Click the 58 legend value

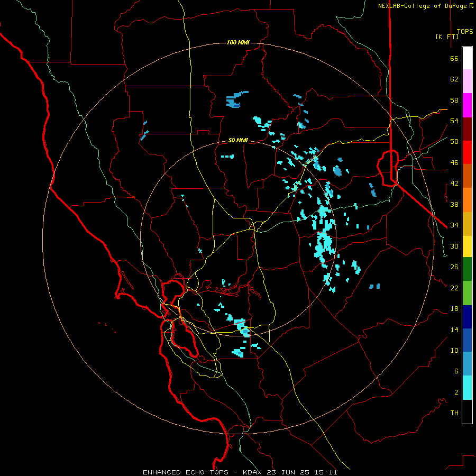pos(454,100)
